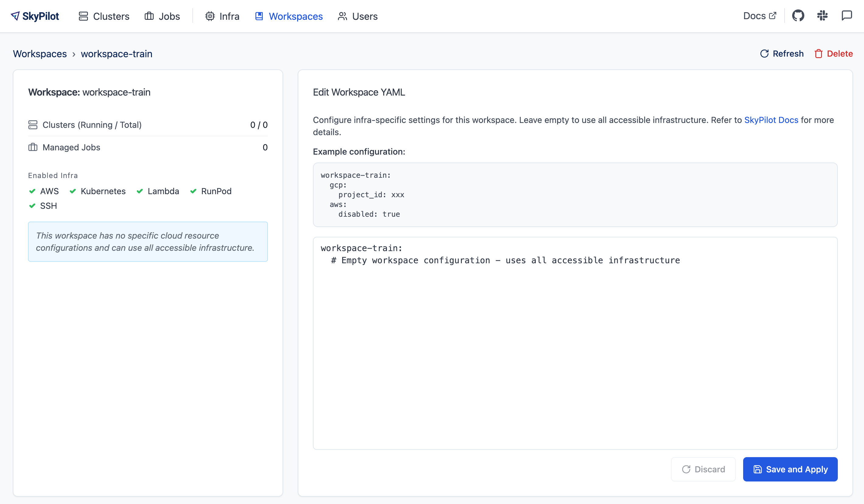The height and width of the screenshot is (504, 864).
Task: Click the 'project_id: xxx' example line
Action: click(x=371, y=194)
